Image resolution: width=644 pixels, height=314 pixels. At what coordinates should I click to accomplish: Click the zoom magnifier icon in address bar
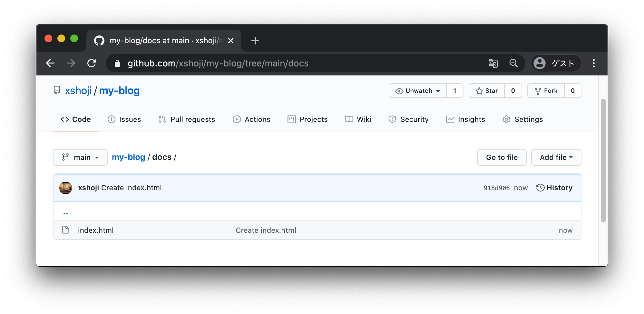[513, 63]
